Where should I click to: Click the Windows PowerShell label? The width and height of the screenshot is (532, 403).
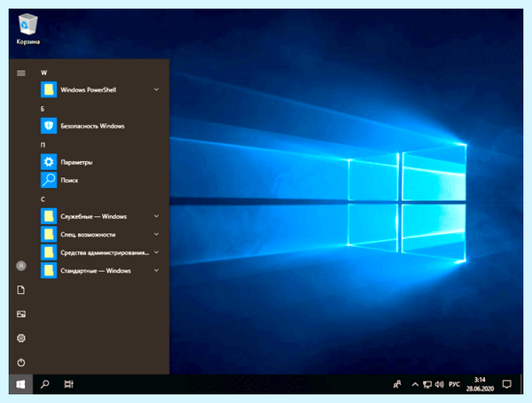coord(88,89)
